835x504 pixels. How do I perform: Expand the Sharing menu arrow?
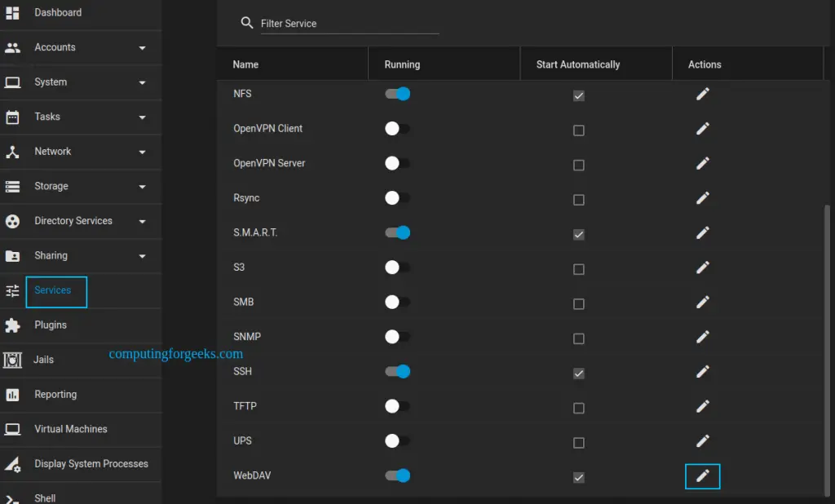(x=142, y=256)
